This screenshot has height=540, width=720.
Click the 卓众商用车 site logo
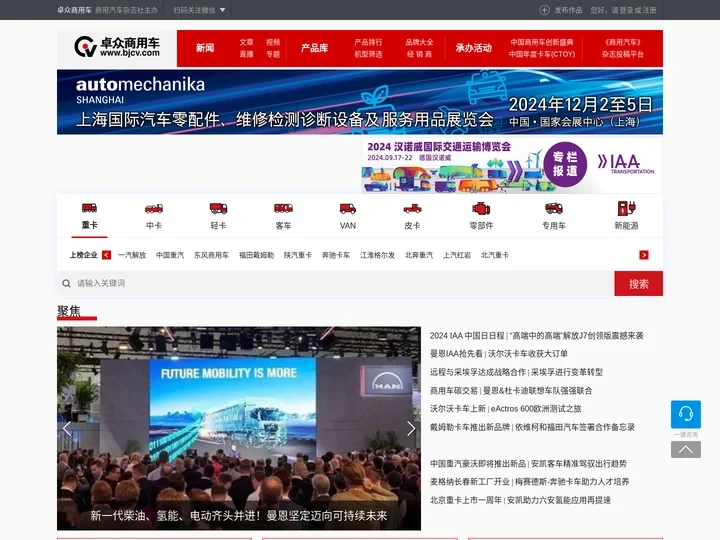(x=117, y=47)
